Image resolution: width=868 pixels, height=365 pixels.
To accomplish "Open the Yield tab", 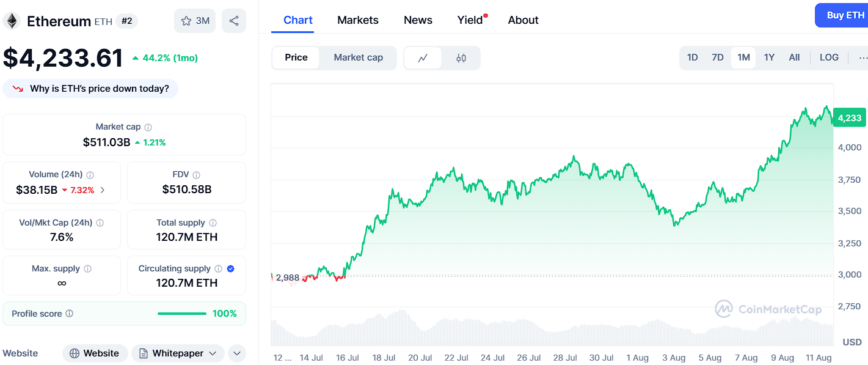I will 470,20.
